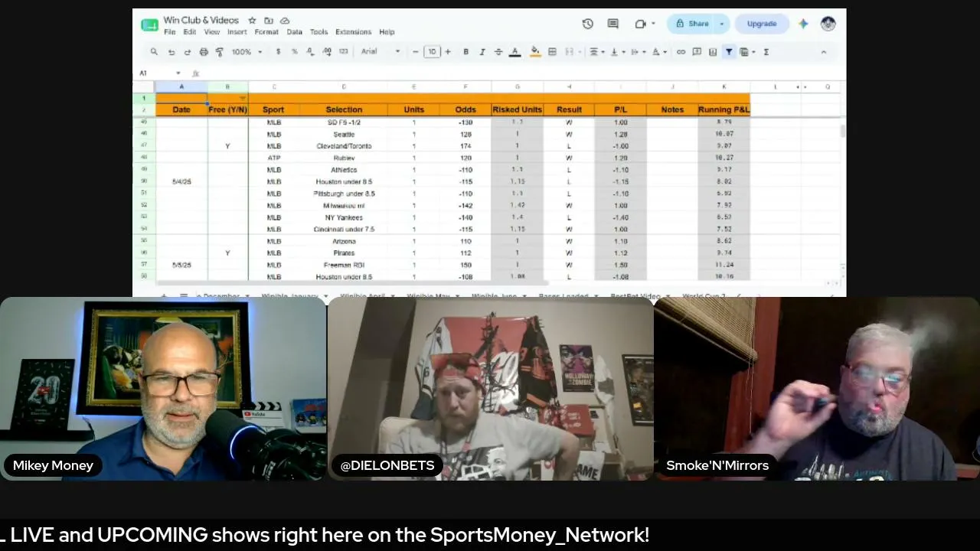The width and height of the screenshot is (980, 551).
Task: Open the Arial font dropdown
Action: [x=381, y=52]
